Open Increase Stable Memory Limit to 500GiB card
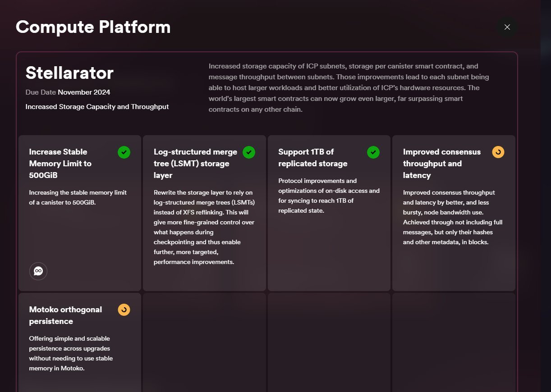551x392 pixels. [x=60, y=163]
